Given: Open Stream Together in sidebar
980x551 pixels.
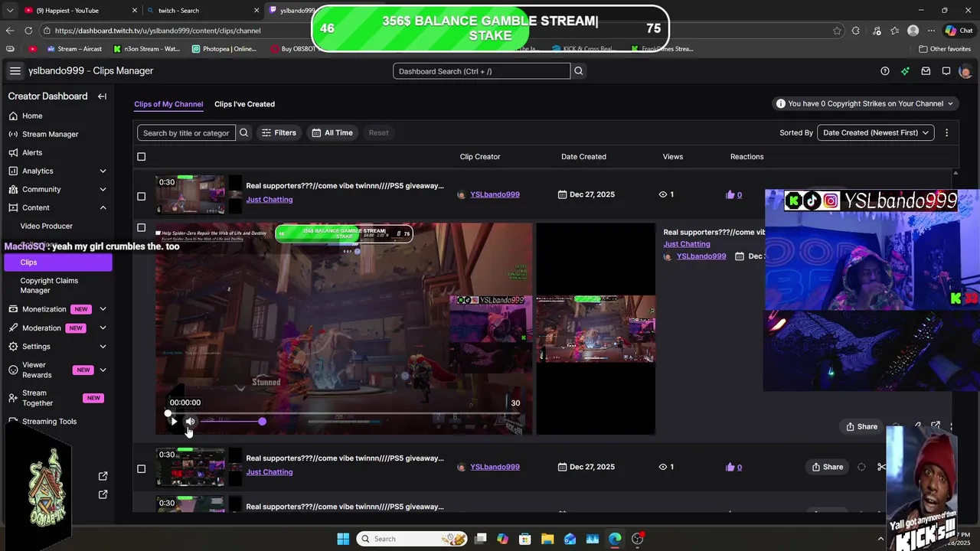Looking at the screenshot, I should [38, 398].
